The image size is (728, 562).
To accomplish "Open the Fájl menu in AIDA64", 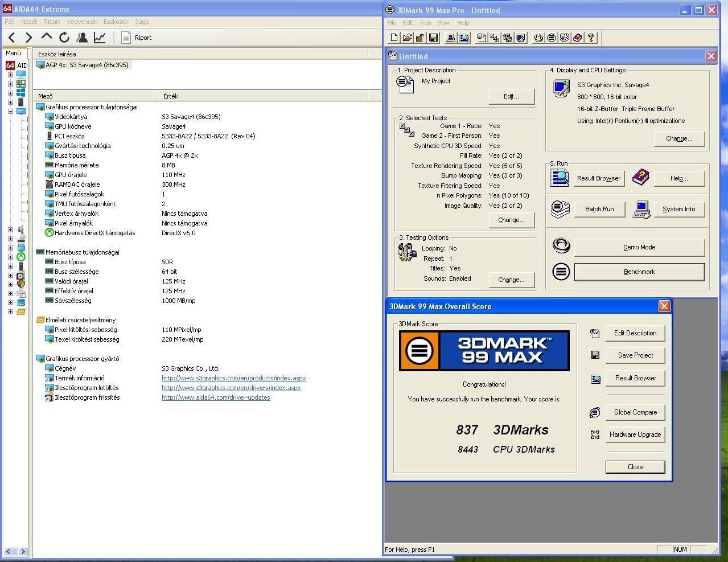I will point(10,22).
